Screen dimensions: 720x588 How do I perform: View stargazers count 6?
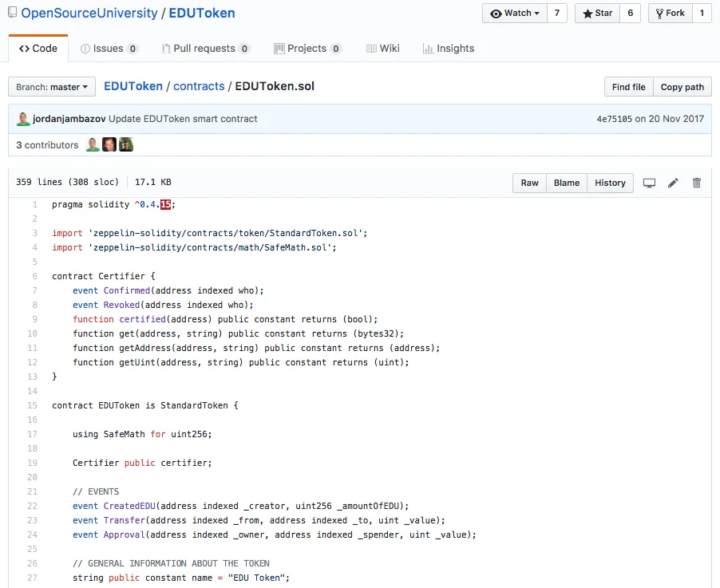coord(631,14)
